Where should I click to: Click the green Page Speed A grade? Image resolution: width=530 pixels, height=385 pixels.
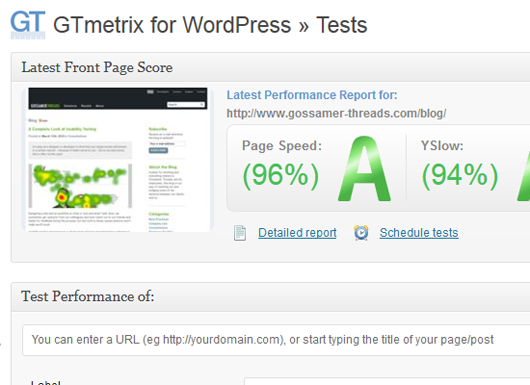point(364,169)
